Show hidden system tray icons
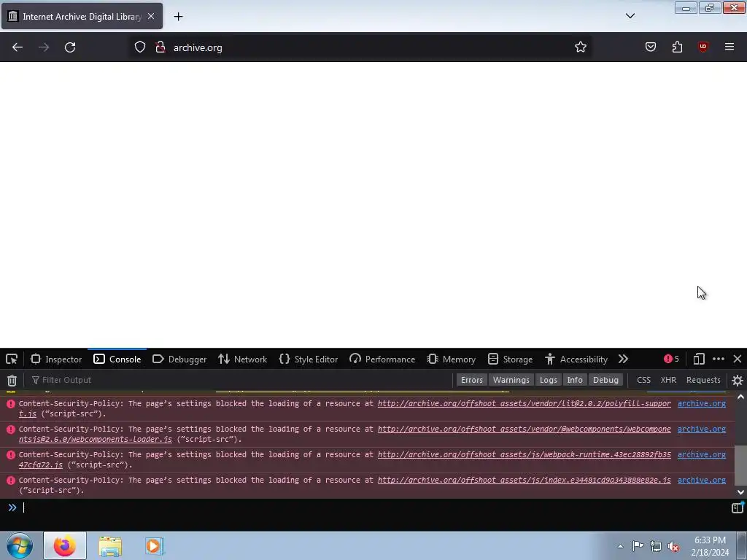Screen dimensions: 747x560 pos(620,546)
